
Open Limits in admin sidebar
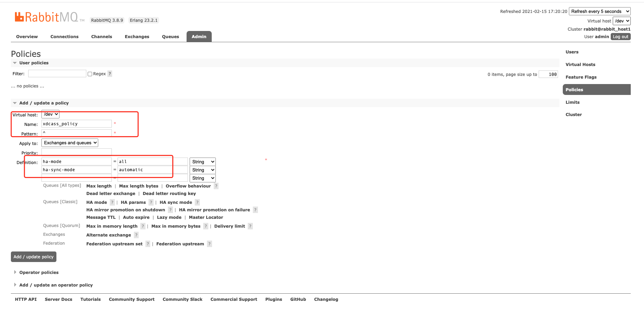(x=573, y=102)
